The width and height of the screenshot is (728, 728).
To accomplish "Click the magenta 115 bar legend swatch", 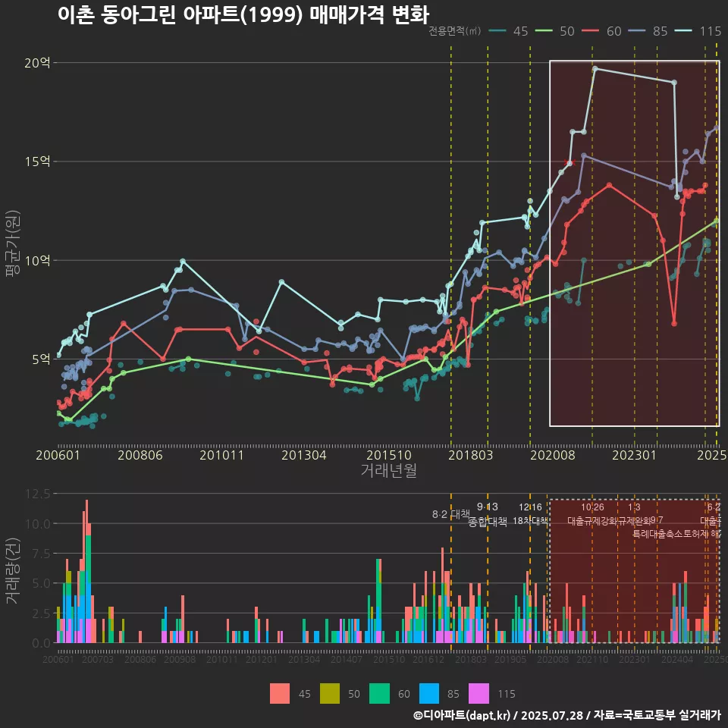I will pos(479,694).
